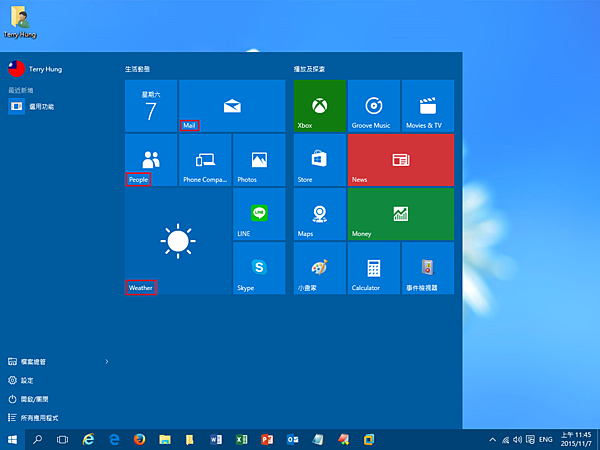
Task: Open the Money tile
Action: [x=400, y=214]
